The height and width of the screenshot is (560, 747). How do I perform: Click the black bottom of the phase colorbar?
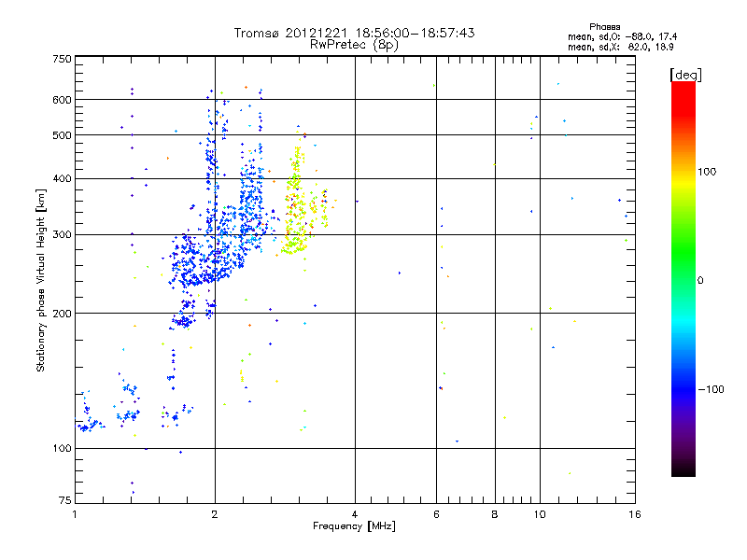click(684, 469)
